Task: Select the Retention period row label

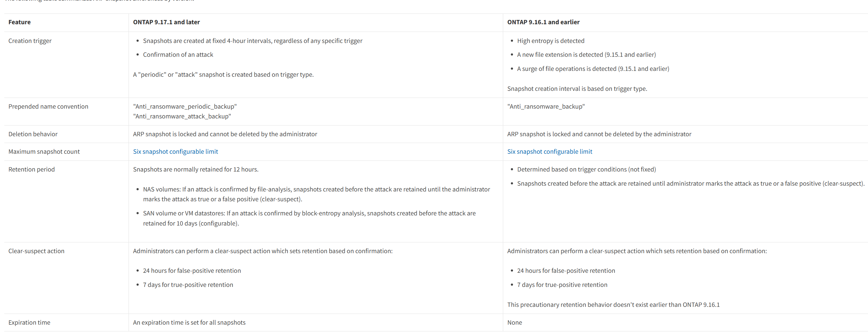Action: [x=31, y=169]
